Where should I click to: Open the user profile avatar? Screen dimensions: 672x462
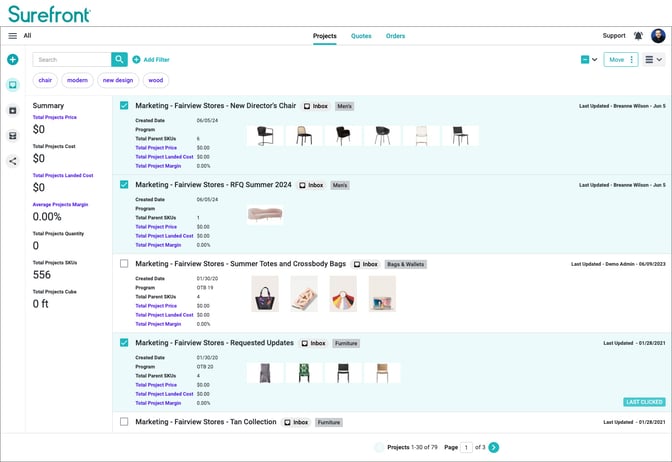[658, 36]
